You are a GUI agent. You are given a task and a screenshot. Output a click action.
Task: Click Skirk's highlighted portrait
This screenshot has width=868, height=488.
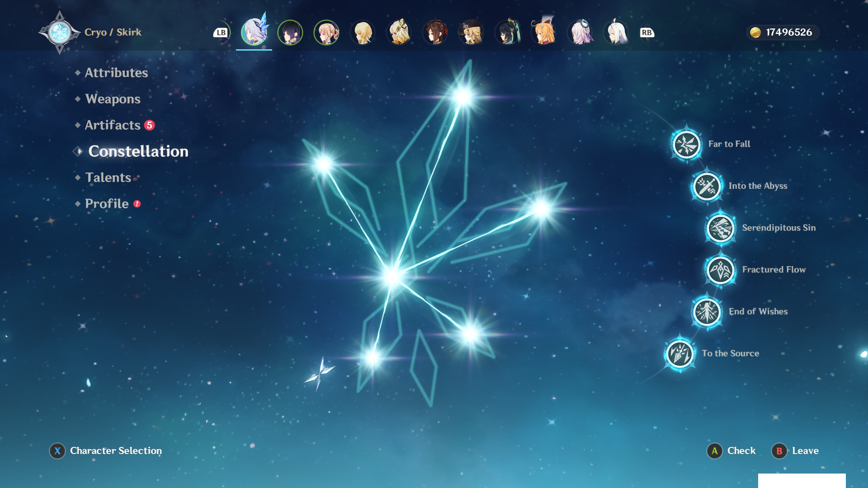point(254,32)
